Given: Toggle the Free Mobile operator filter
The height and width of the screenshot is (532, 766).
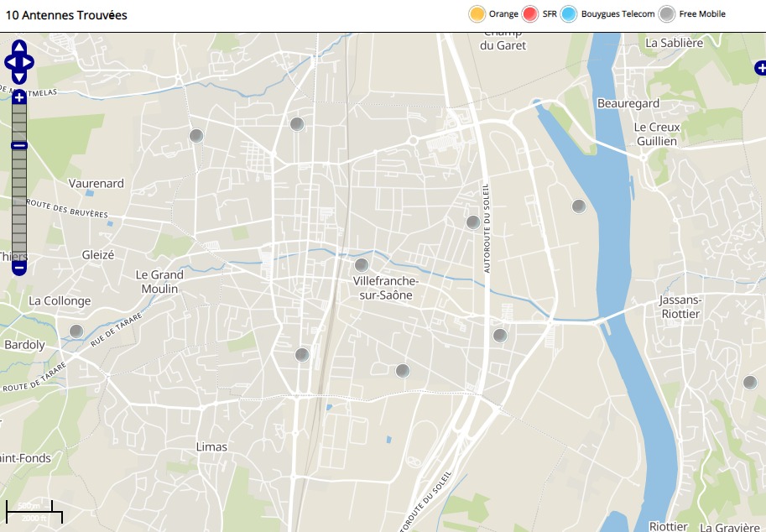Looking at the screenshot, I should pos(667,14).
